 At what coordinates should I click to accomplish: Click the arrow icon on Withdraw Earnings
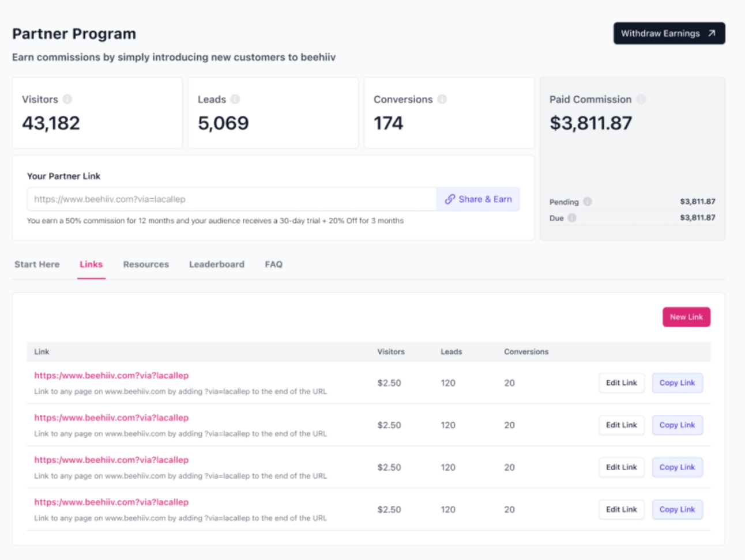pos(712,33)
